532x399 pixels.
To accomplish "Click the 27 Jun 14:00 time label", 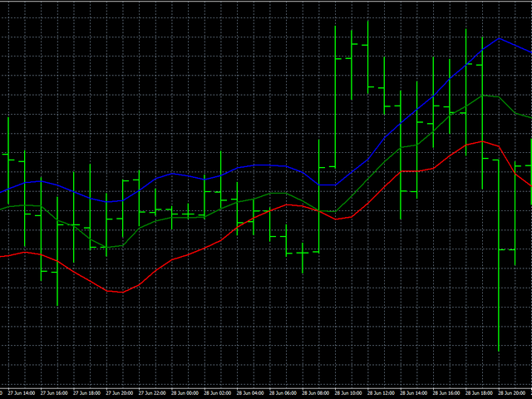I will pyautogui.click(x=22, y=392).
